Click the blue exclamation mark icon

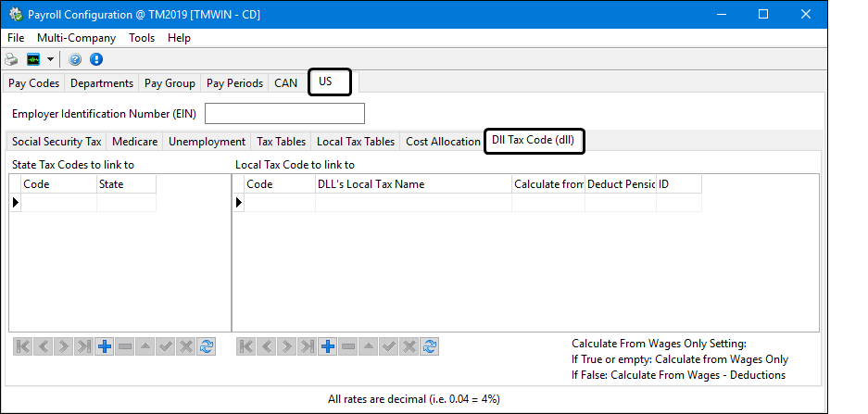(x=95, y=59)
